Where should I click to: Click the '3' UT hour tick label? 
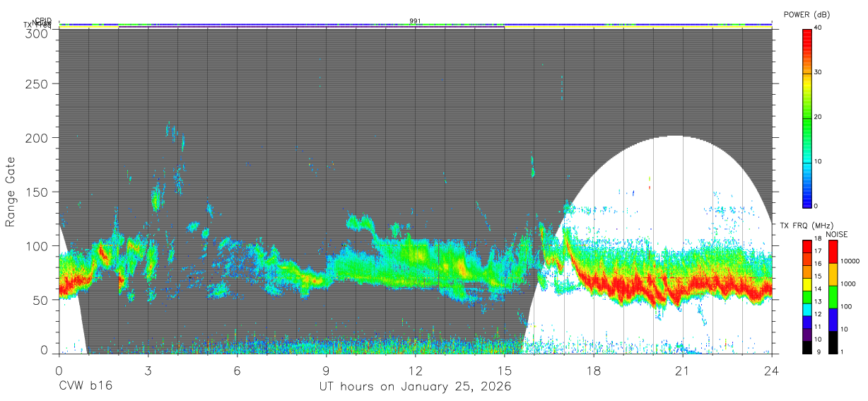148,370
